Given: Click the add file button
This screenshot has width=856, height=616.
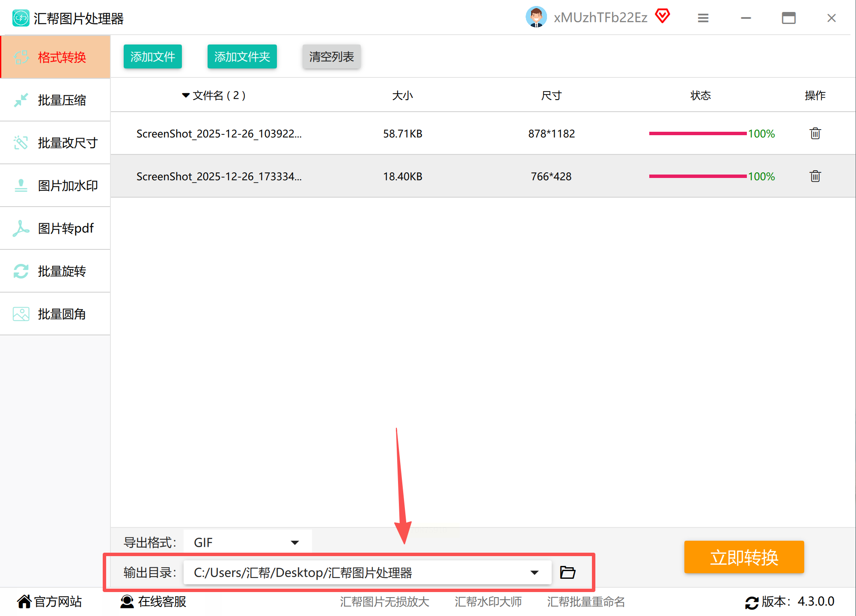Looking at the screenshot, I should [x=152, y=56].
